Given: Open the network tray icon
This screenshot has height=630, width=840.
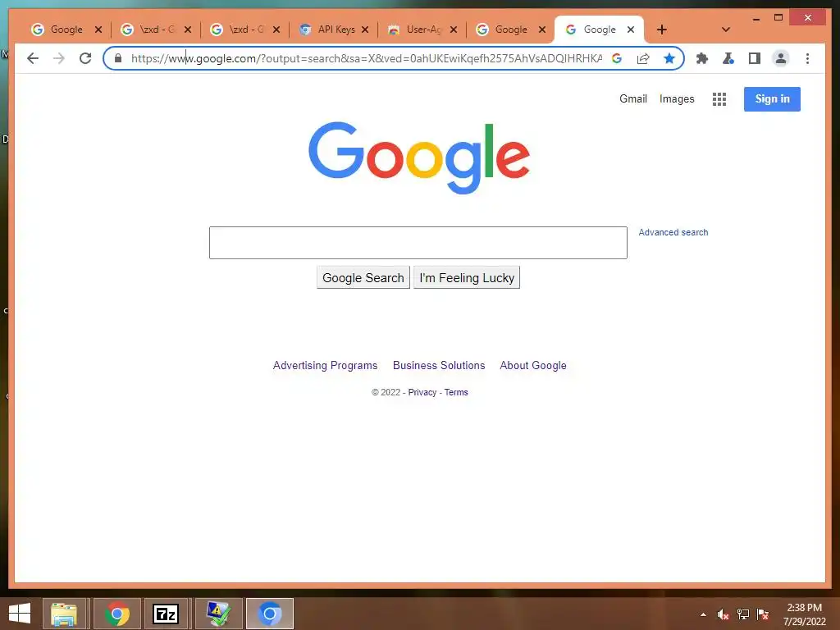Looking at the screenshot, I should tap(743, 614).
